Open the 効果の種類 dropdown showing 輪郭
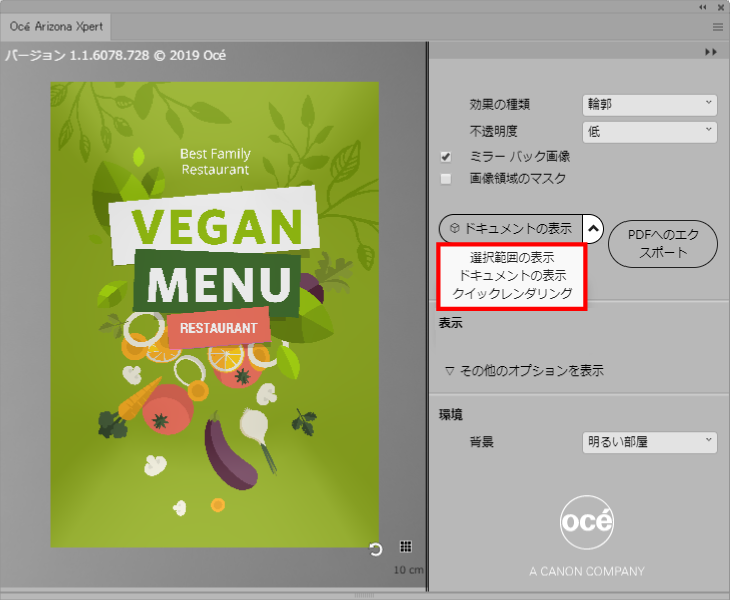Viewport: 730px width, 600px height. pos(649,105)
